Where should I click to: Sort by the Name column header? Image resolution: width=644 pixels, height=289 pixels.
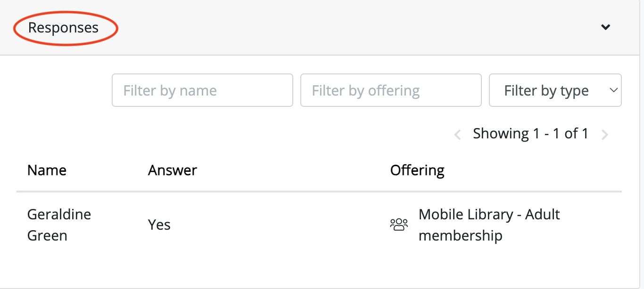click(x=47, y=170)
